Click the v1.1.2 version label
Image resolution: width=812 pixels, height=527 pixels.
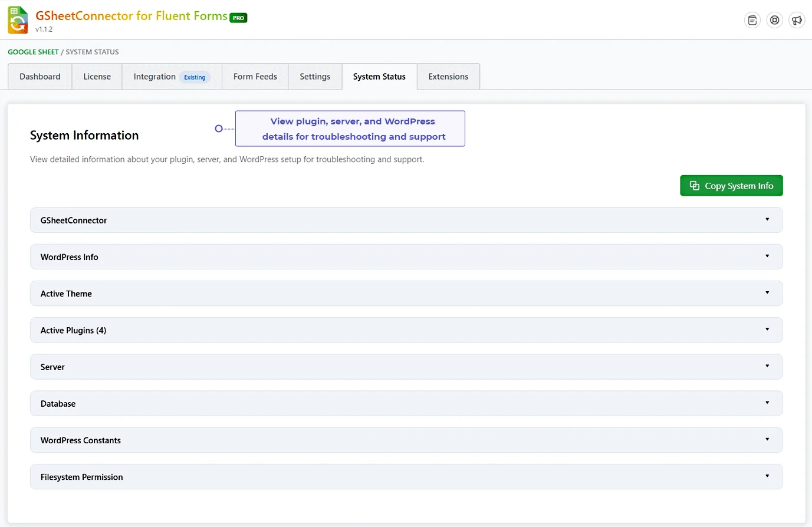click(44, 29)
